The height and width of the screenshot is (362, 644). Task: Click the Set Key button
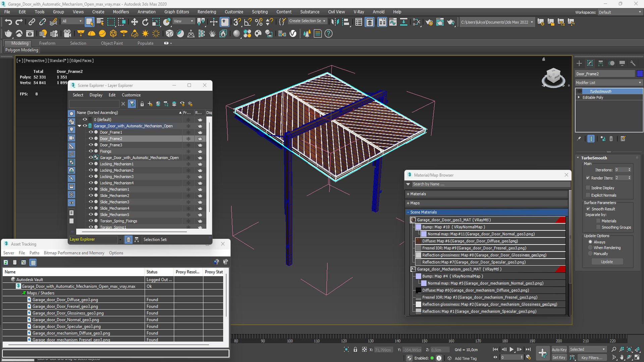point(559,358)
